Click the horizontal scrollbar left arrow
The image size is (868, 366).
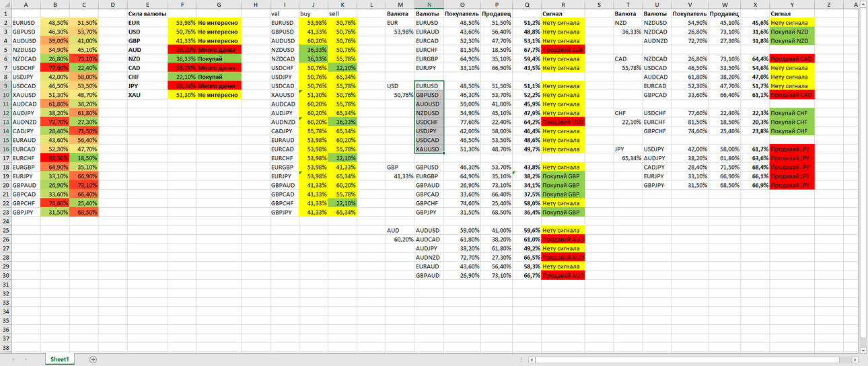[x=532, y=360]
